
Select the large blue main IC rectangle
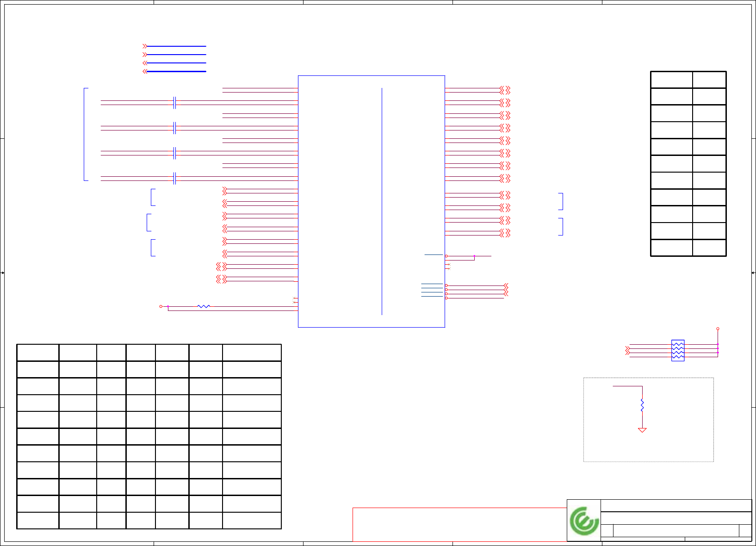click(372, 201)
